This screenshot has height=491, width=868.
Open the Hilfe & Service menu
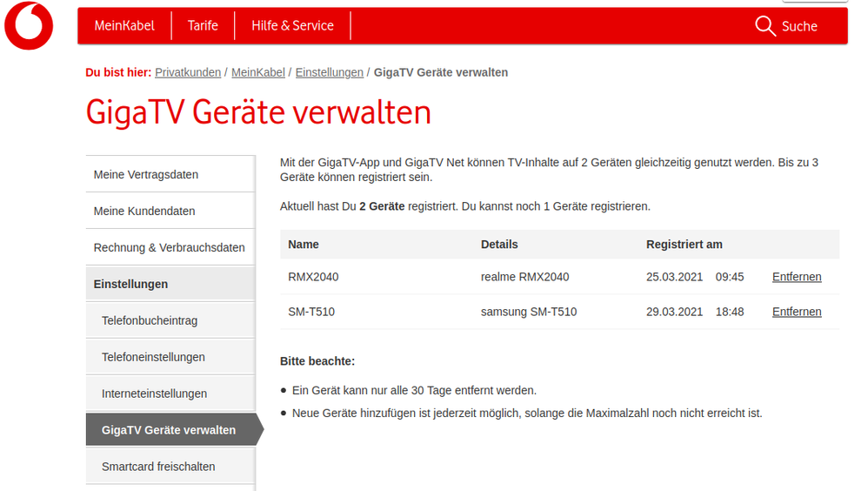292,25
